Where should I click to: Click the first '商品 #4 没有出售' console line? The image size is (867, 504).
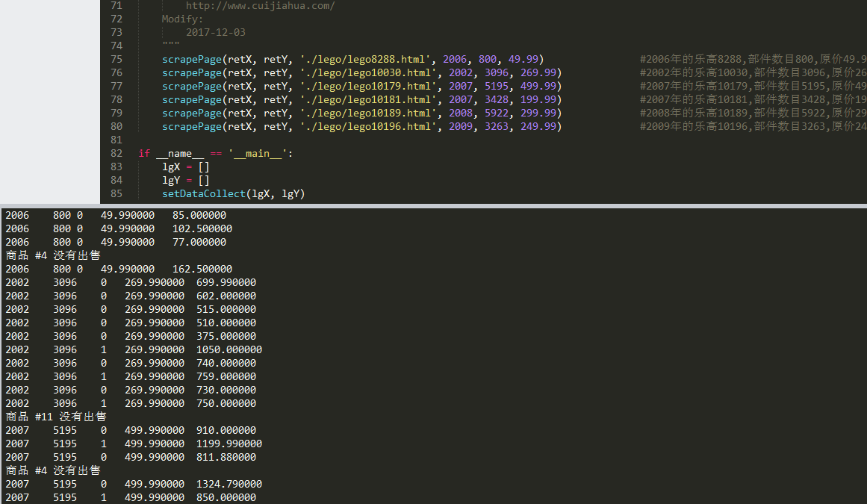[53, 255]
